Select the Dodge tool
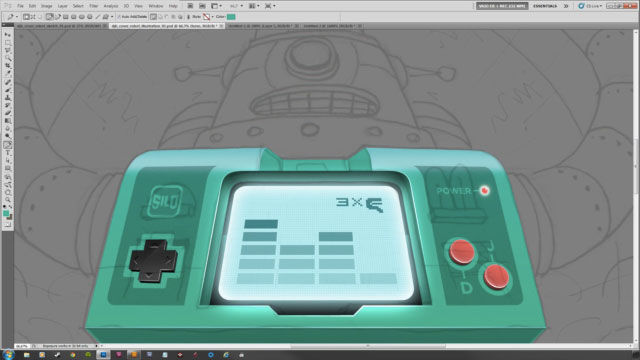The width and height of the screenshot is (640, 360). click(x=8, y=137)
